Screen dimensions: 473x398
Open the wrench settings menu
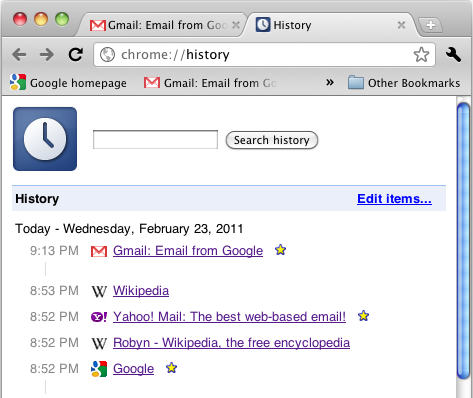[453, 54]
